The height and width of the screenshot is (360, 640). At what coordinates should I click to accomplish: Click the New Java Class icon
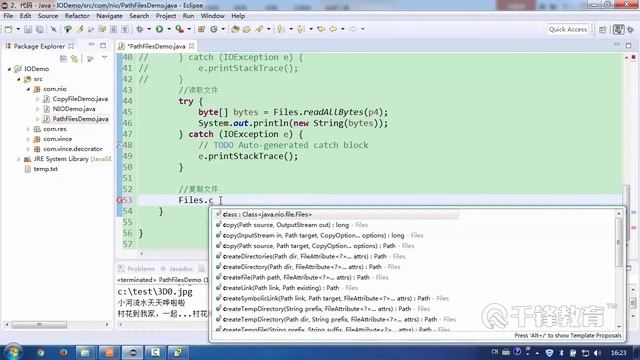coord(214,29)
